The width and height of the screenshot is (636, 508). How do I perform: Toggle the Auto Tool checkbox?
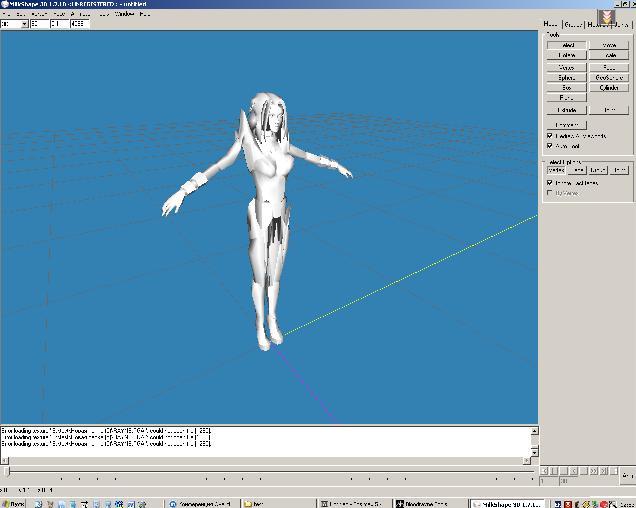click(550, 146)
